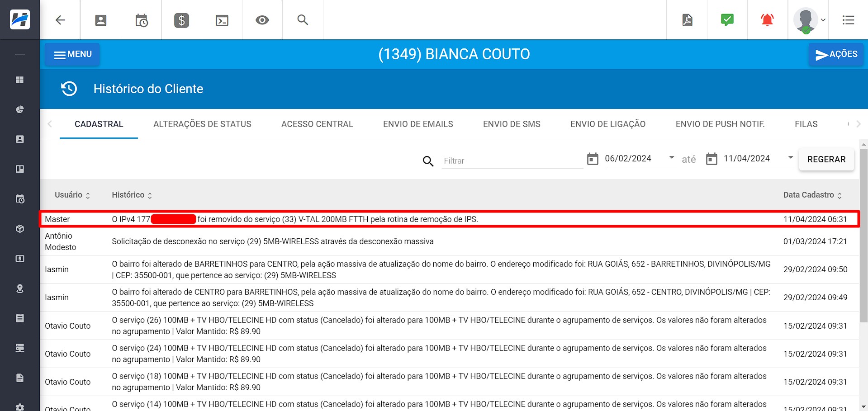868x411 pixels.
Task: Switch to ALTERAÇÕES DE STATUS tab
Action: 202,124
